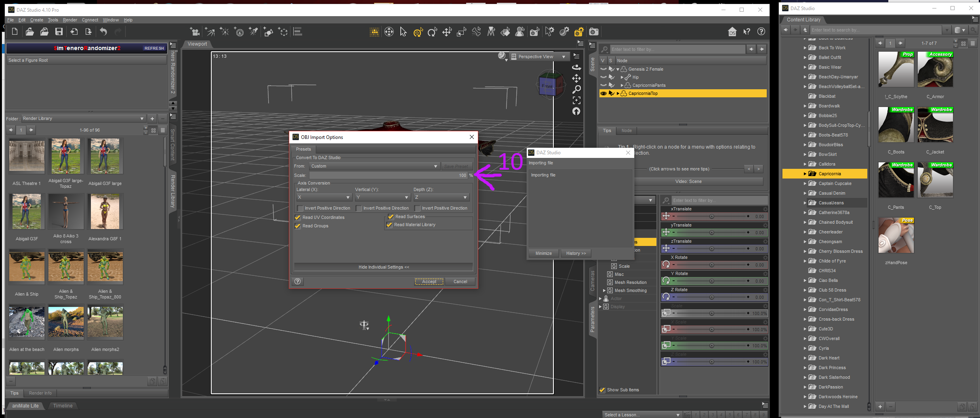This screenshot has width=980, height=418.
Task: Open the Create menu
Action: (x=37, y=20)
